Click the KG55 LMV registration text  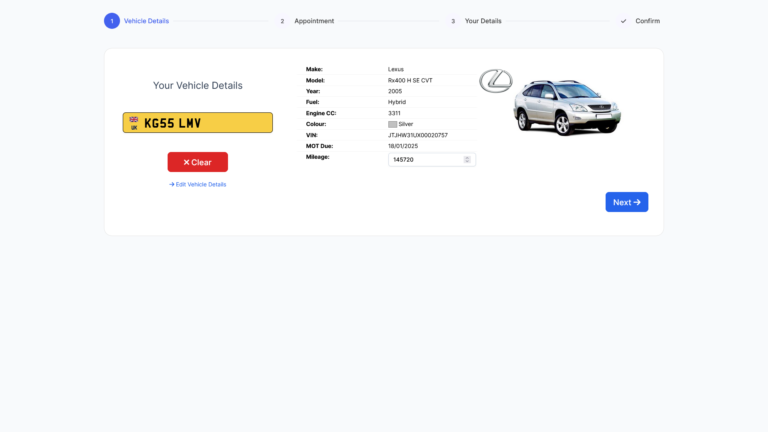[173, 123]
